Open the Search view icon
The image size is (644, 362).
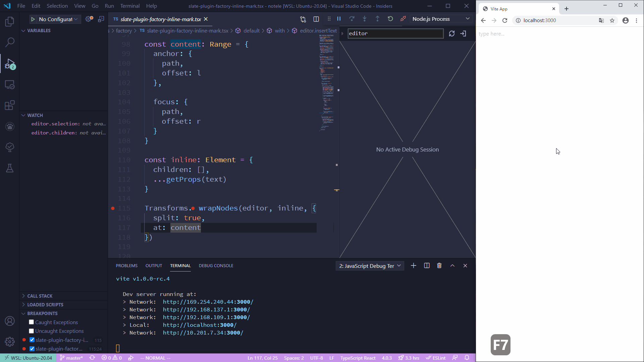[x=10, y=42]
